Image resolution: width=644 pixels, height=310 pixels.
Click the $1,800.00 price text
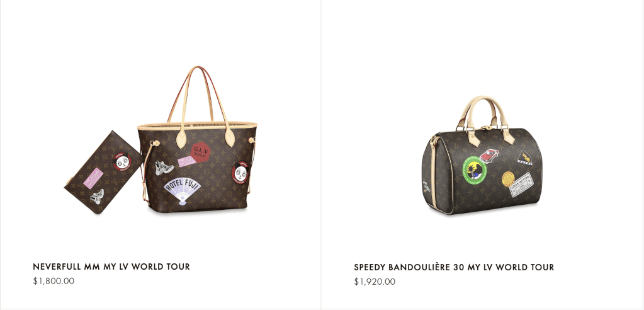point(54,281)
